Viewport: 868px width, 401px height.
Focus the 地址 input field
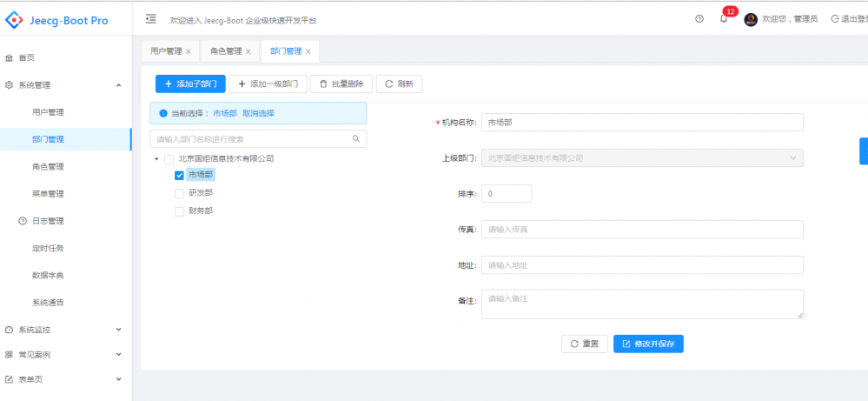tap(642, 265)
